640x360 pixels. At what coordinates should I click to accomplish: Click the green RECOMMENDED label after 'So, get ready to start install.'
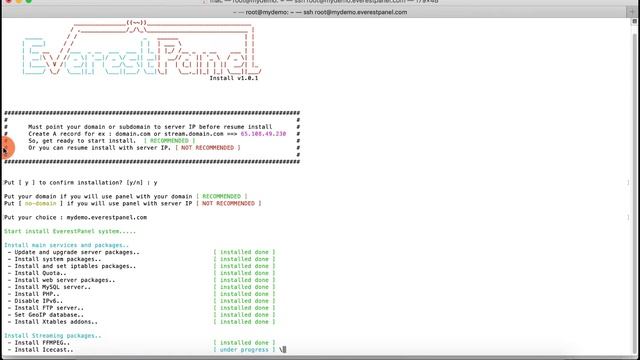[x=169, y=141]
